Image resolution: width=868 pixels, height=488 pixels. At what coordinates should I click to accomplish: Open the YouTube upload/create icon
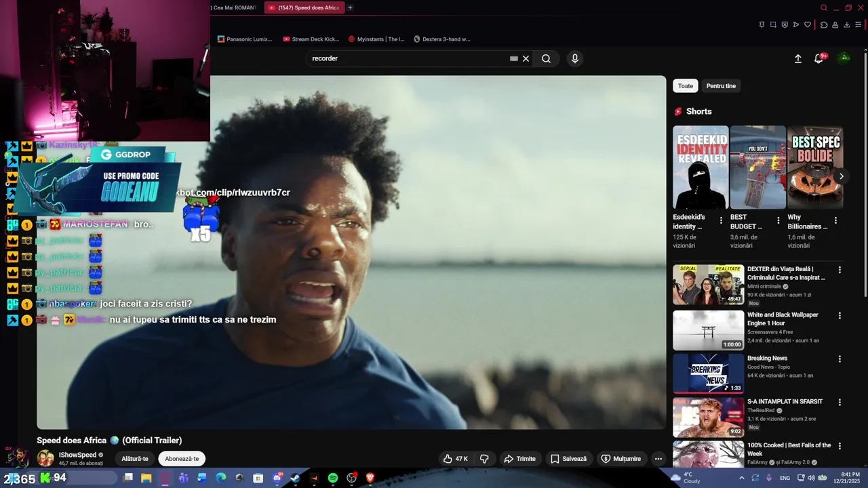click(798, 59)
